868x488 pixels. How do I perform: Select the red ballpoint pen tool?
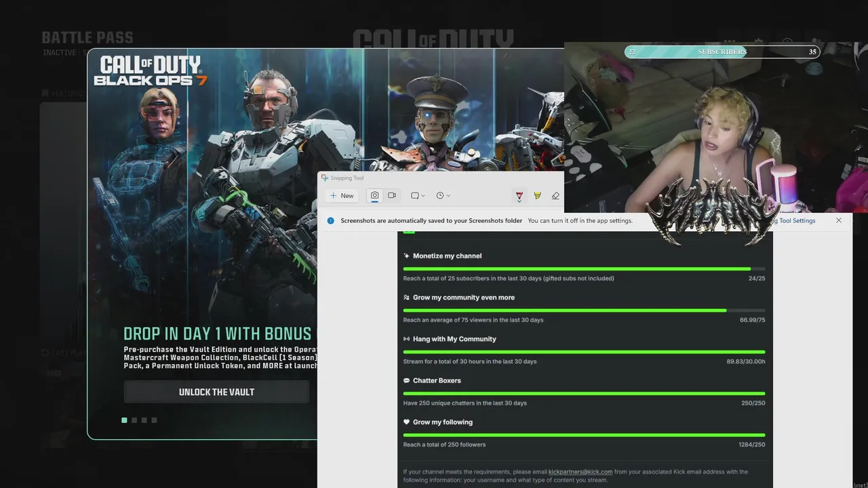pyautogui.click(x=519, y=196)
